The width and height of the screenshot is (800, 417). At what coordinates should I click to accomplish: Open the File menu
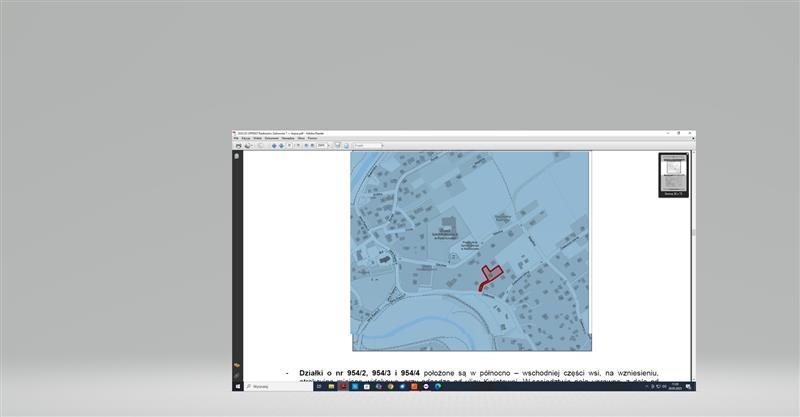click(x=236, y=138)
